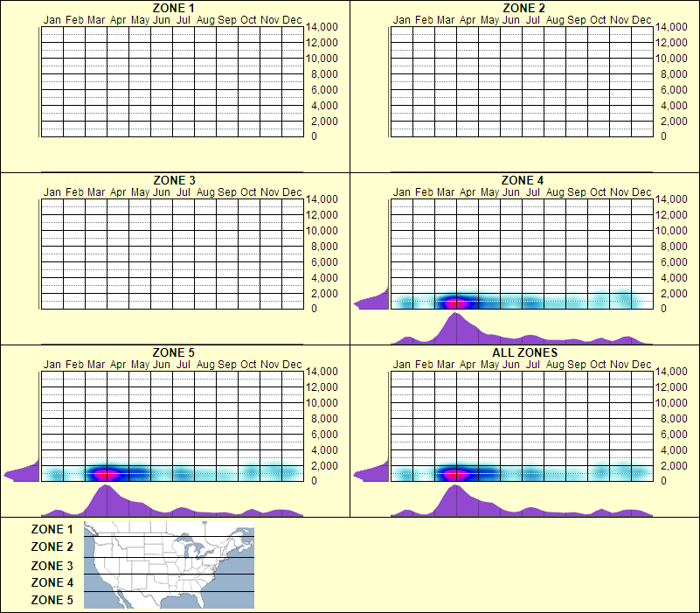Open the ZONE 3 grid area

(x=171, y=254)
